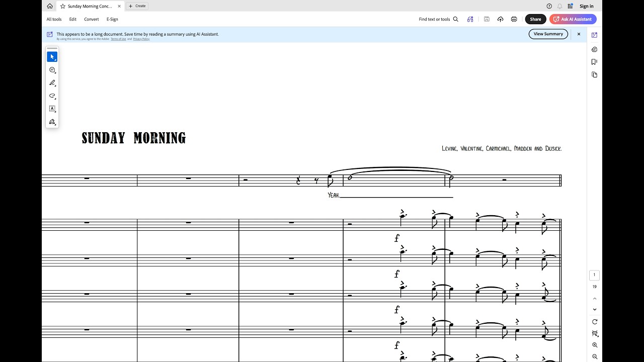Click Find text or tools search
The image size is (644, 362).
439,19
